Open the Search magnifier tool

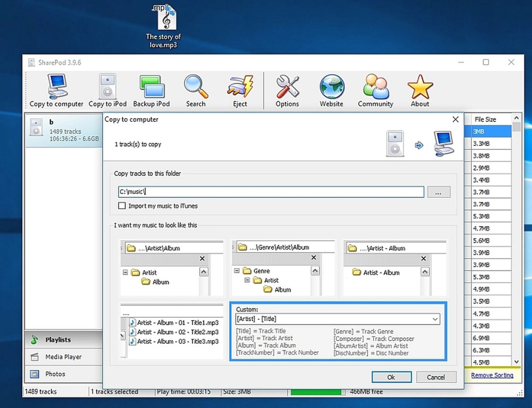[196, 91]
